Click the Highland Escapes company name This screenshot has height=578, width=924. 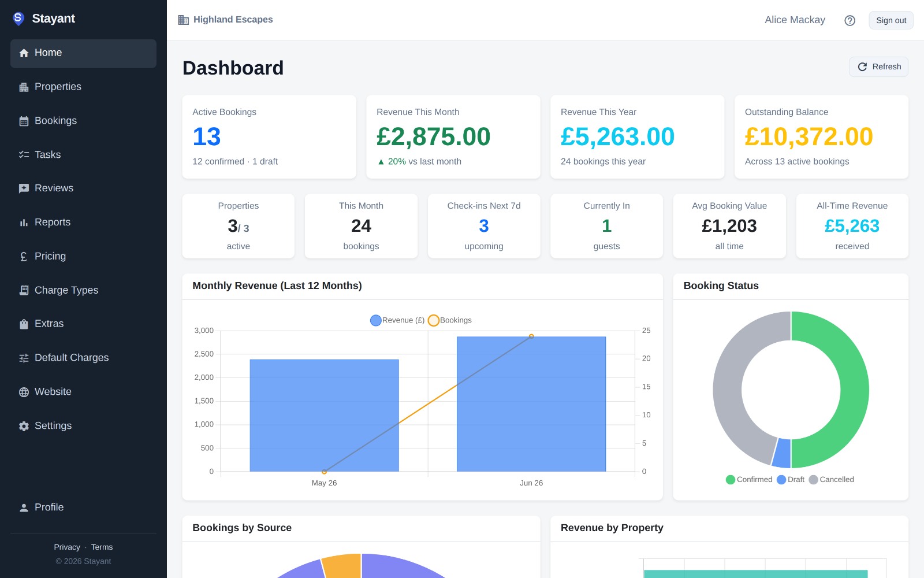[x=233, y=20]
